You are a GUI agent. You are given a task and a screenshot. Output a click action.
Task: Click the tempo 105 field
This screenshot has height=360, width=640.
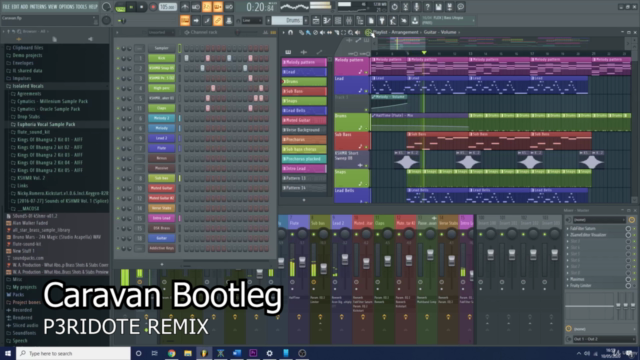[x=167, y=7]
